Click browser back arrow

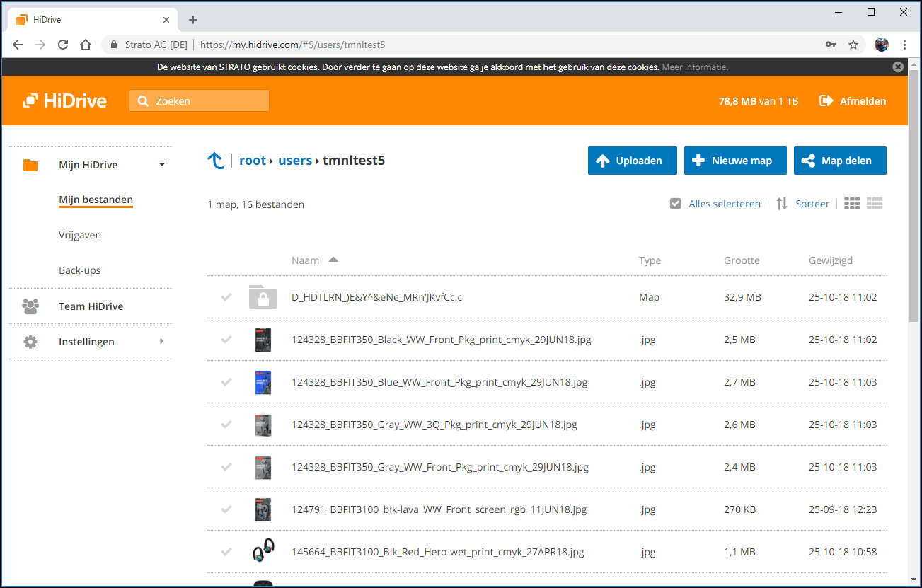pyautogui.click(x=18, y=45)
